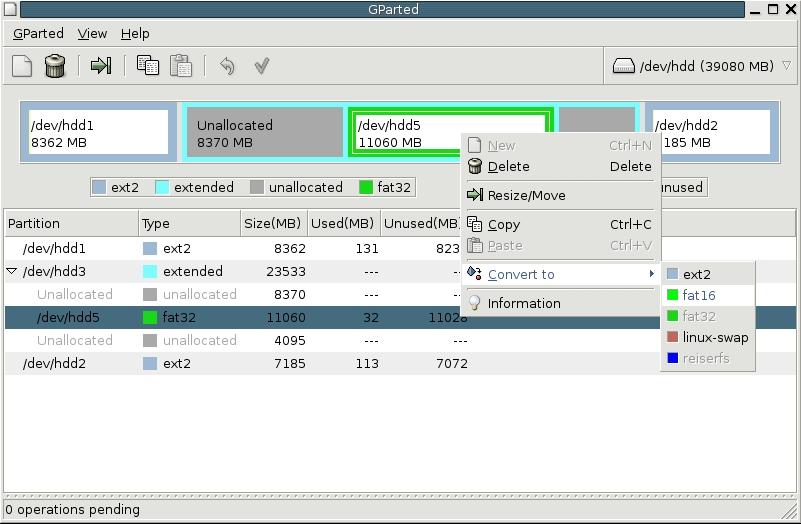Click the extended type label in the /dev/hdd3 row
Viewport: 801px width, 524px height.
pyautogui.click(x=193, y=271)
